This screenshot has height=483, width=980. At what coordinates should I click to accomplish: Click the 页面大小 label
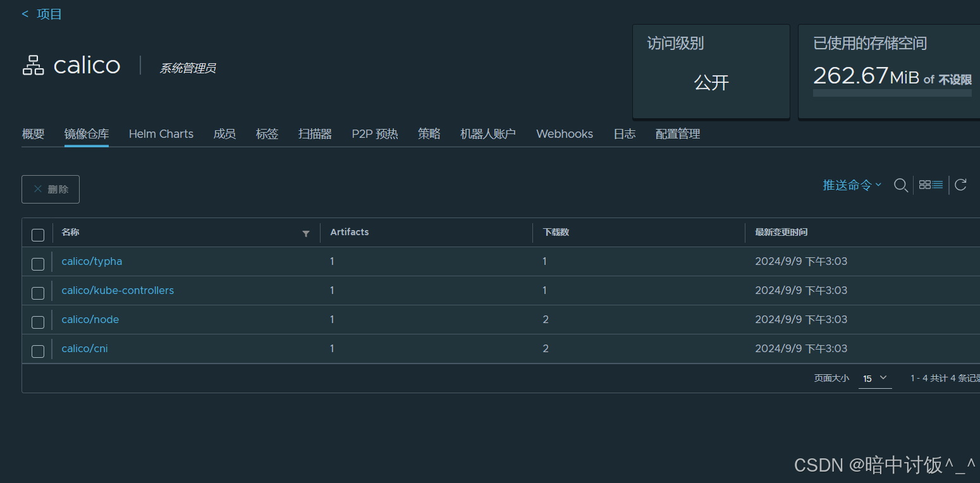tap(831, 378)
